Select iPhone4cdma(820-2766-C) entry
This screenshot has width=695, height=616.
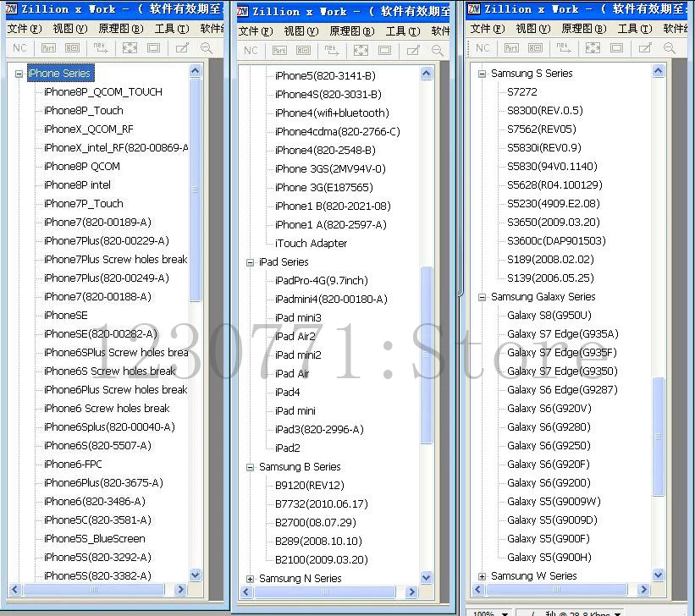coord(337,132)
